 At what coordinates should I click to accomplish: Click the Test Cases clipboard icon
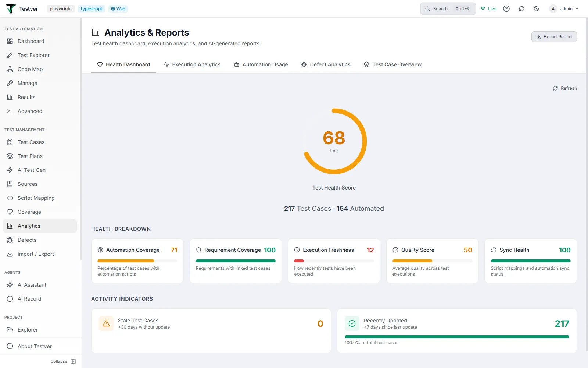pos(10,142)
